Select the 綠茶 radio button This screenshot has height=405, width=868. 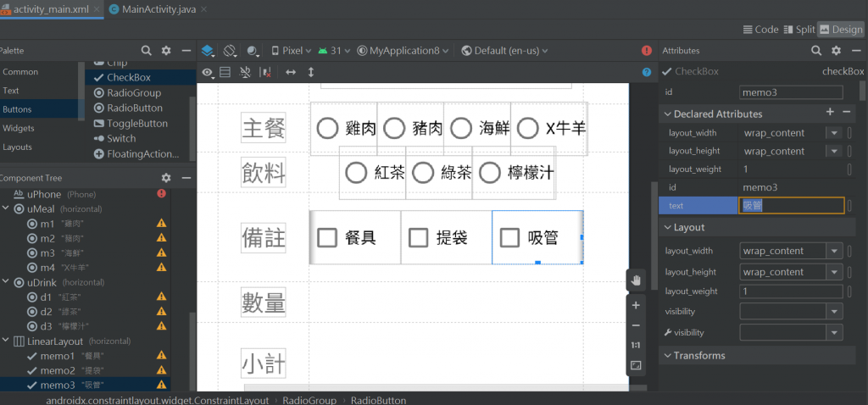tap(439, 173)
